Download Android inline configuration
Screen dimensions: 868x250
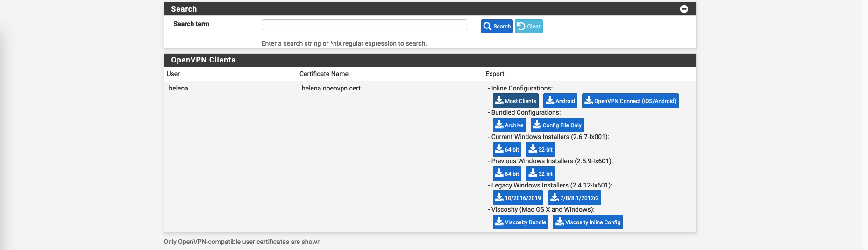click(x=560, y=101)
